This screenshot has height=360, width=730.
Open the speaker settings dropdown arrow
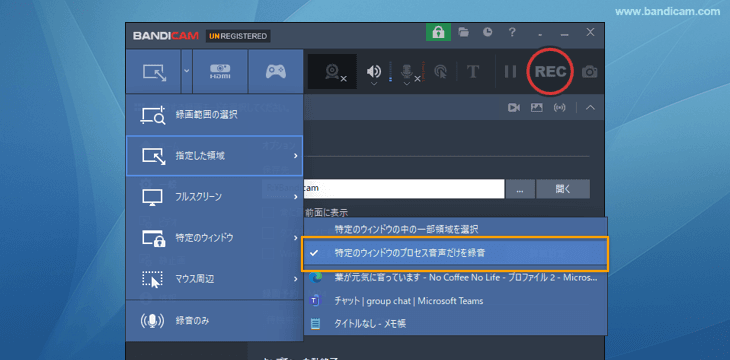click(373, 83)
